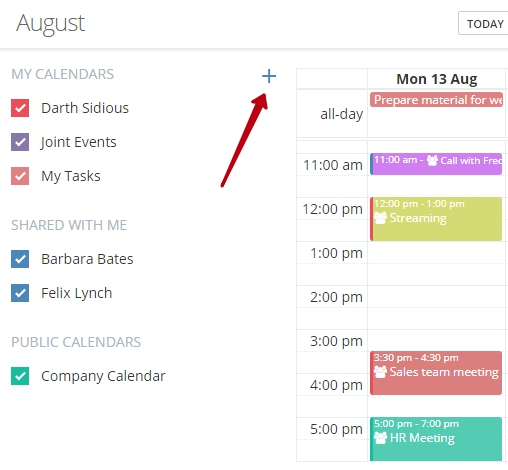Add a new calendar with plus icon
508x470 pixels.
click(x=269, y=76)
